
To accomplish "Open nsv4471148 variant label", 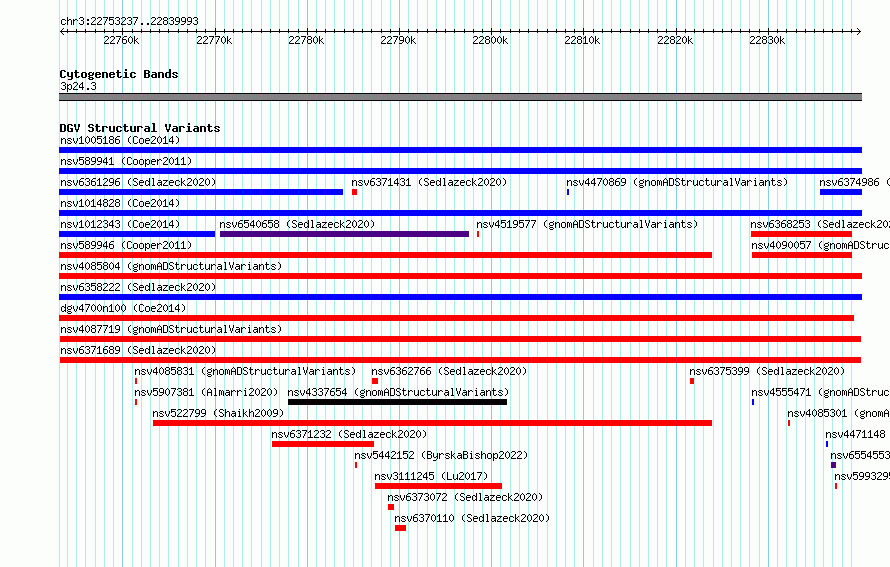I will click(855, 434).
